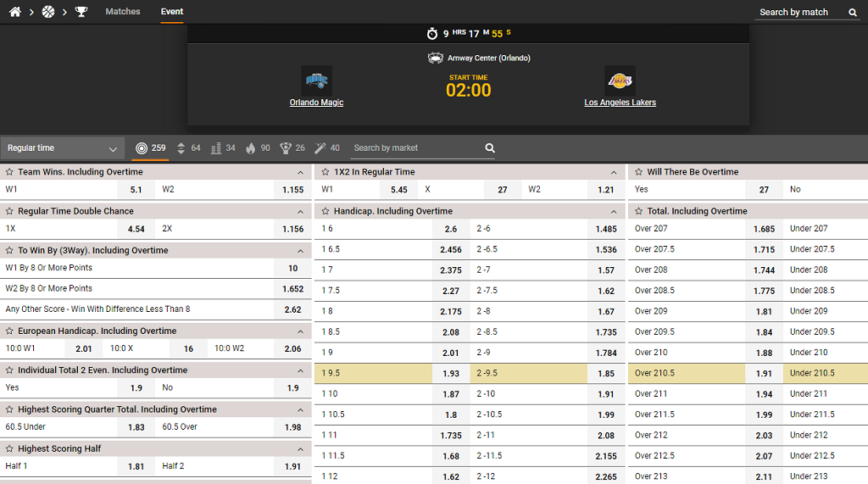Open the Los Angeles Lakers team logo
This screenshot has height=484, width=868.
click(620, 81)
